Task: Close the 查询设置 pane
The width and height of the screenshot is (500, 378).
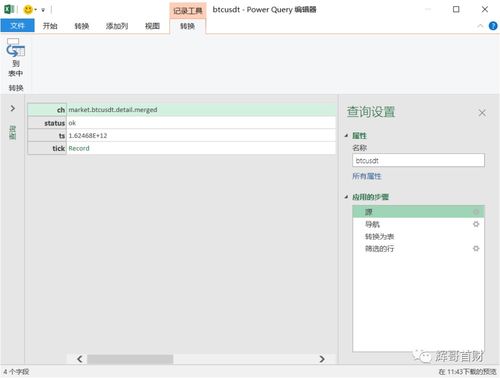Action: [x=482, y=113]
